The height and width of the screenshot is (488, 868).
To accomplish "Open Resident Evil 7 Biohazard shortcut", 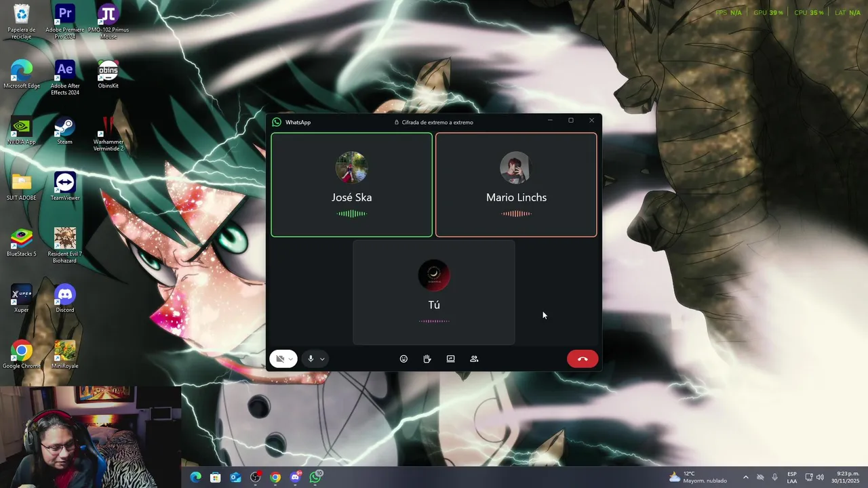I will (65, 246).
